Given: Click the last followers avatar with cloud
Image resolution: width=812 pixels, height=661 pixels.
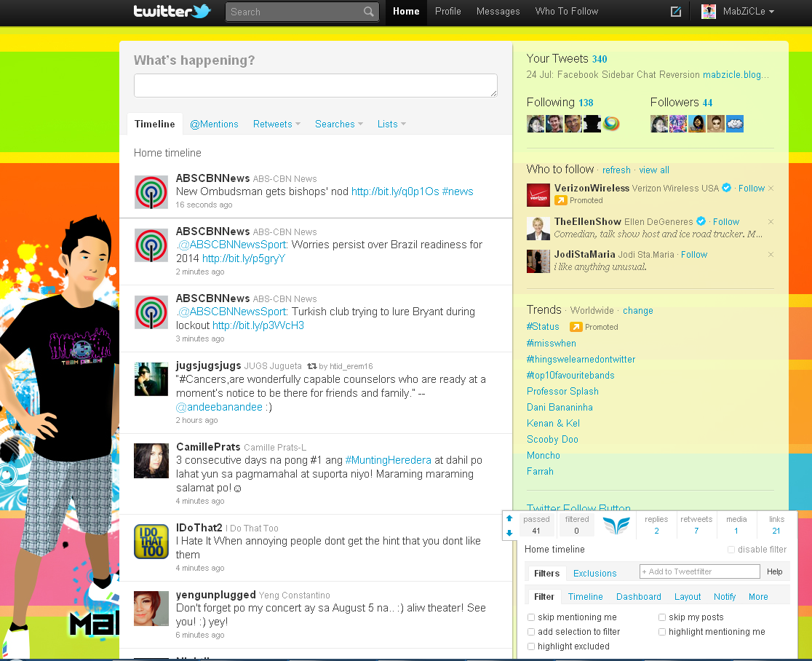Looking at the screenshot, I should click(x=735, y=124).
